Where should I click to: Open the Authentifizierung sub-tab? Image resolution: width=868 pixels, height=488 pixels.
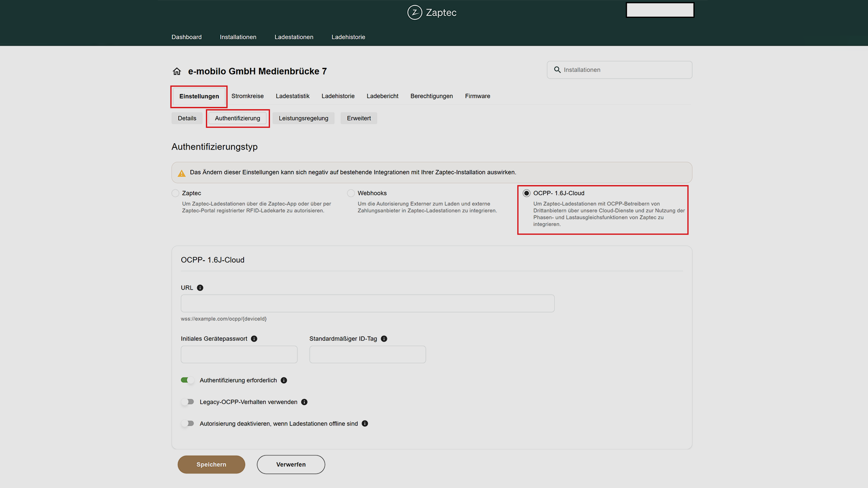[x=238, y=118]
